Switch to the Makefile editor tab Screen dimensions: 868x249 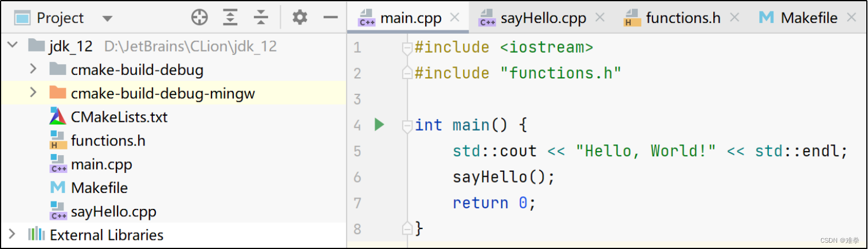coord(809,18)
